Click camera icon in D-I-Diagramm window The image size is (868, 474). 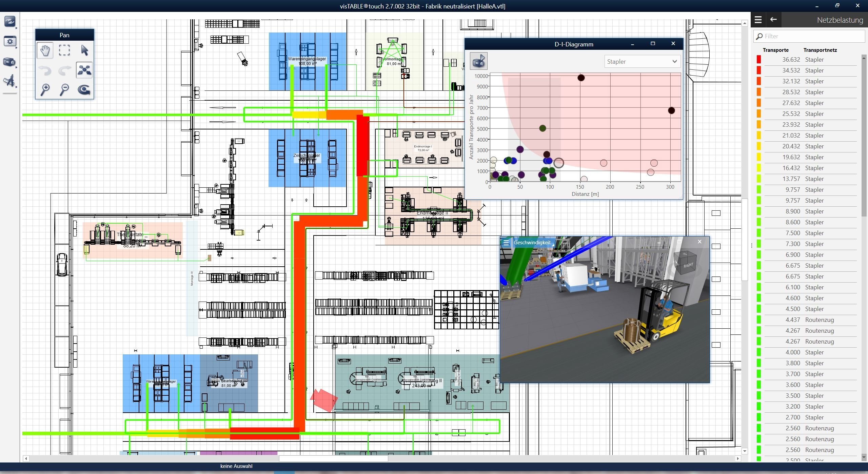click(x=478, y=61)
